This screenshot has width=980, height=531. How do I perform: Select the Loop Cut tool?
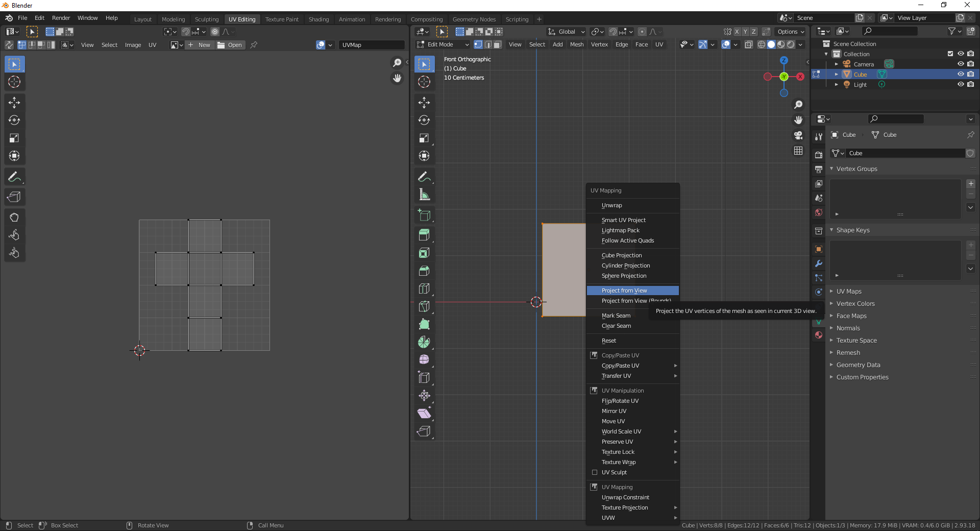coord(424,288)
